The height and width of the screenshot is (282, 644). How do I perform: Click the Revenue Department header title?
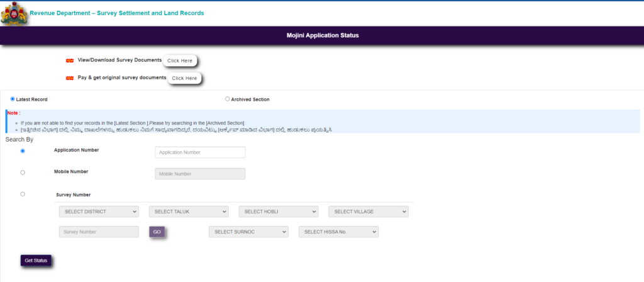(x=116, y=13)
